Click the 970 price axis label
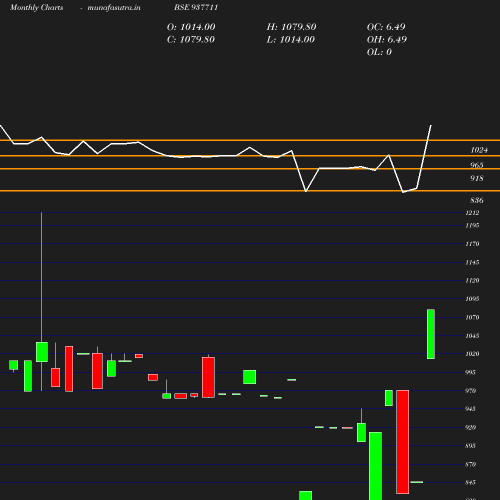Screen dimensions: 500x500 point(470,391)
